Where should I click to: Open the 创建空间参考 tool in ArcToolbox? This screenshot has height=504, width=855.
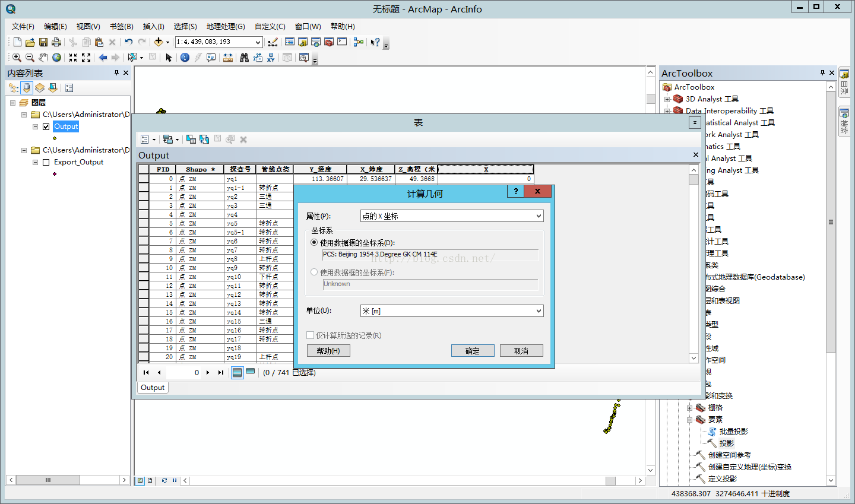(x=730, y=455)
